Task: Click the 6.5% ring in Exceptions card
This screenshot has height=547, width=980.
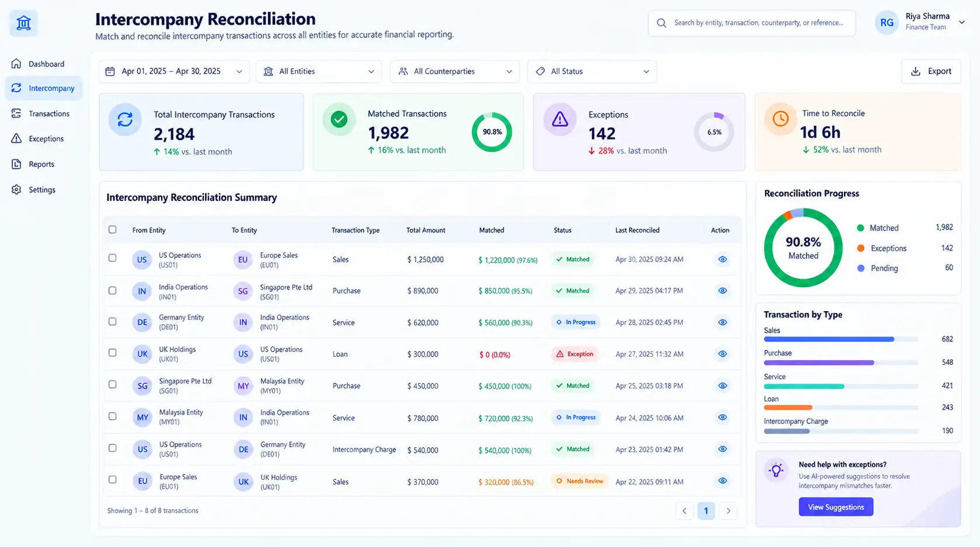Action: (x=714, y=132)
